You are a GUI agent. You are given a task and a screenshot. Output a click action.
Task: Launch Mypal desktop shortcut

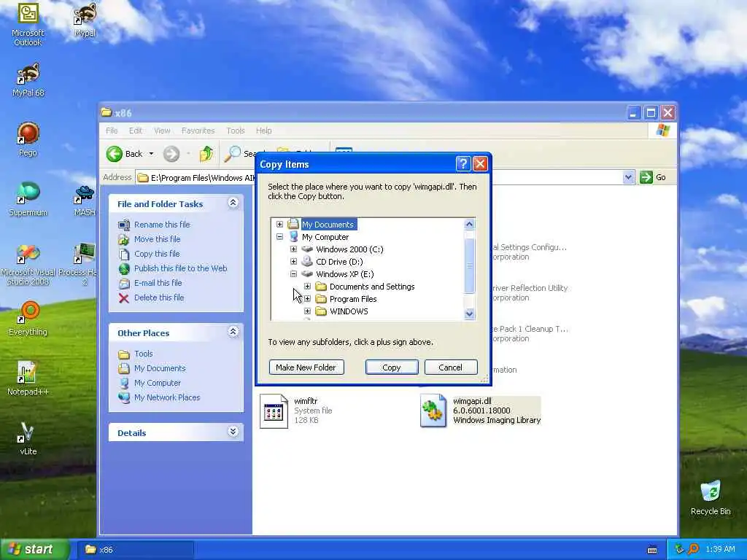(85, 20)
